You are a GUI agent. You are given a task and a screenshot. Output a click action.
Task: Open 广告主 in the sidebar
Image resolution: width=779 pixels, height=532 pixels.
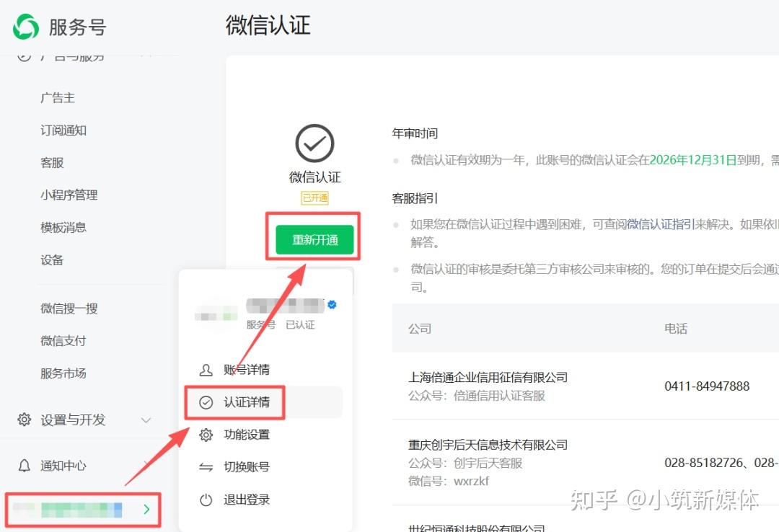pos(58,98)
